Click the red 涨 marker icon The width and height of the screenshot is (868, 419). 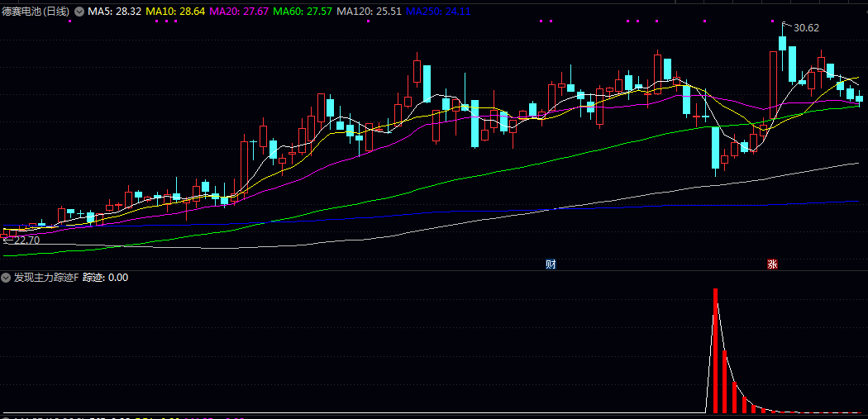click(772, 264)
